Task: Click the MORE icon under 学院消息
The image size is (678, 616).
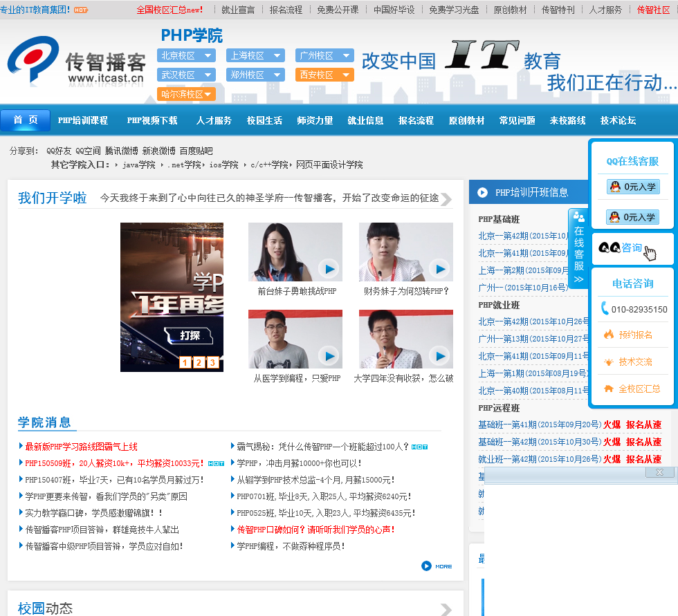Action: point(437,566)
